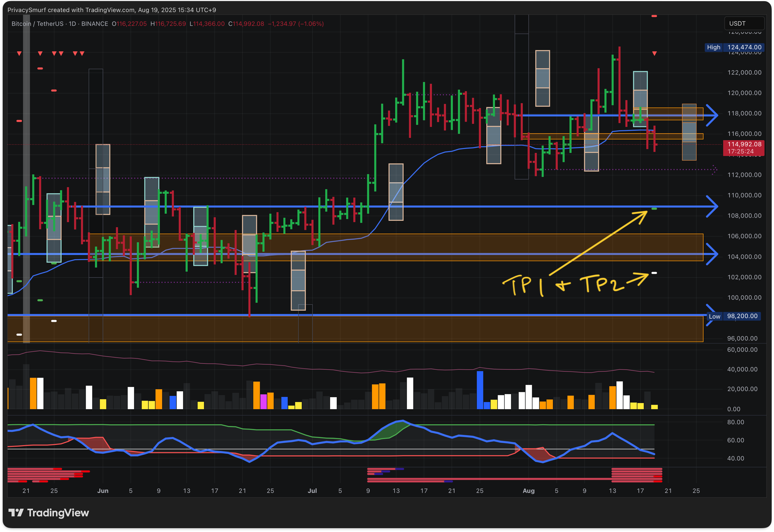Screen dimensions: 774x532
Task: Click the High 124,474.00 price label
Action: tap(733, 47)
